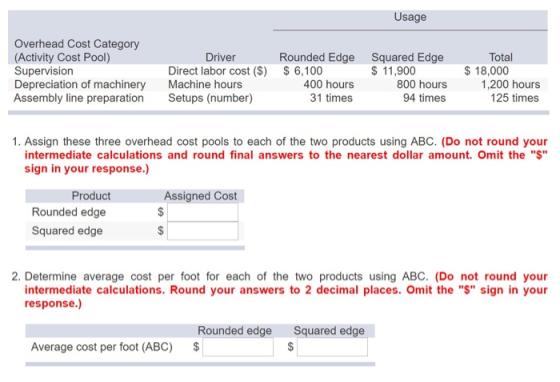Click the $ 11,900 Squared Edge value
Viewport: 560px width, 382px height.
pyautogui.click(x=393, y=71)
